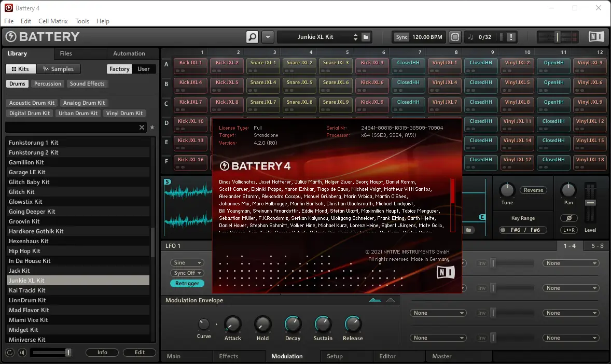
Task: Click the NI logo in top right header
Action: (x=596, y=37)
